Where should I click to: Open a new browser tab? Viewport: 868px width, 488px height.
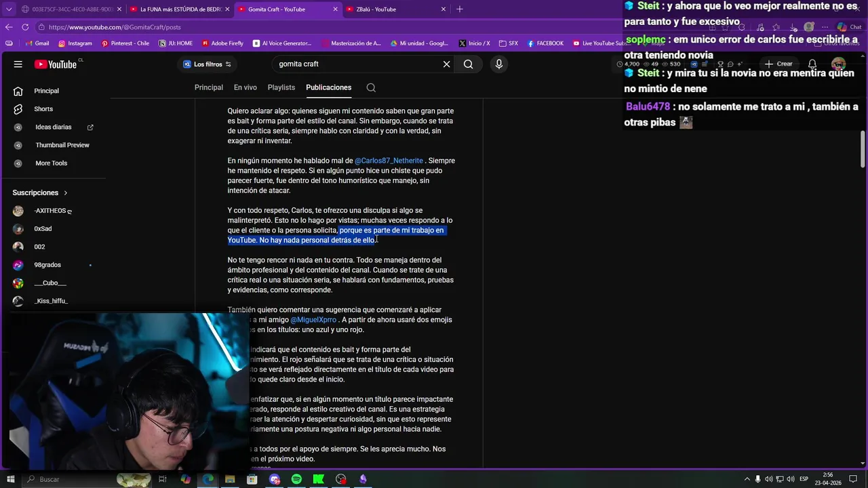pyautogui.click(x=459, y=9)
